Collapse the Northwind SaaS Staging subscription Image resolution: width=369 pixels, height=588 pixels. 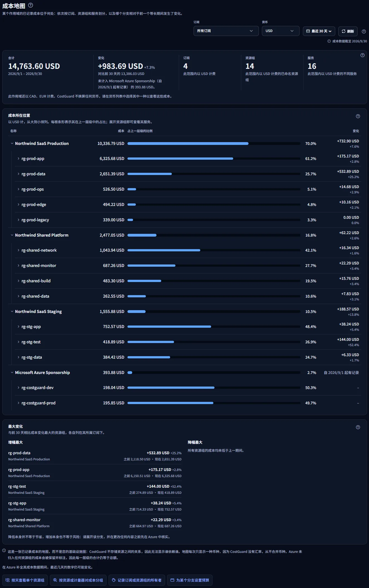12,312
